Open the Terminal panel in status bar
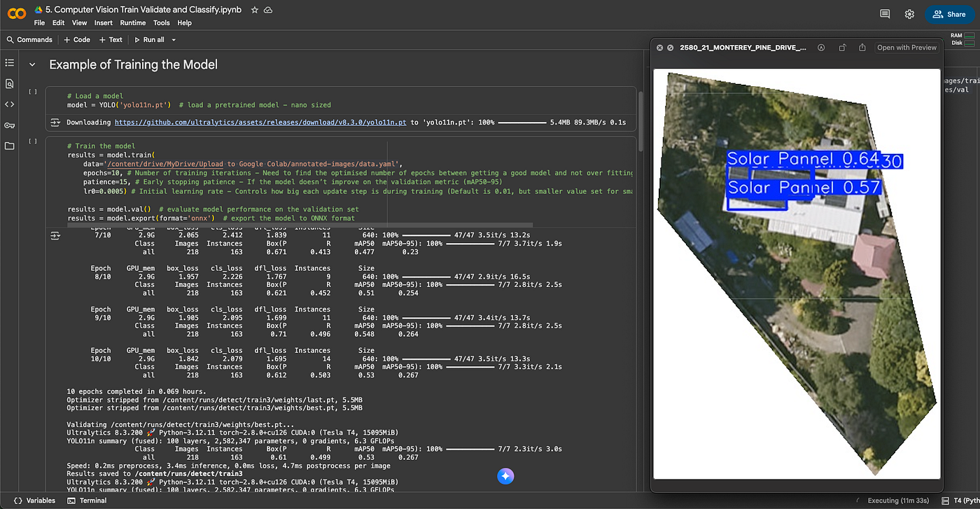 87,501
